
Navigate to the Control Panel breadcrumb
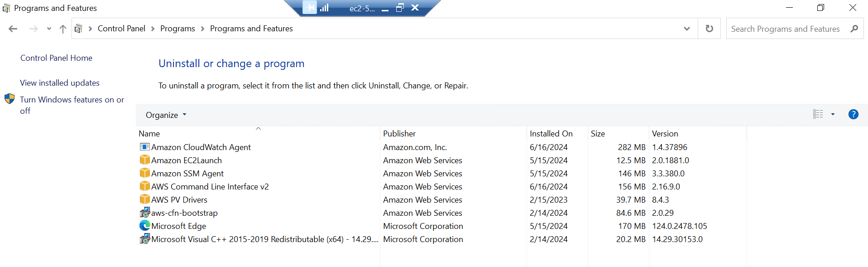click(121, 28)
